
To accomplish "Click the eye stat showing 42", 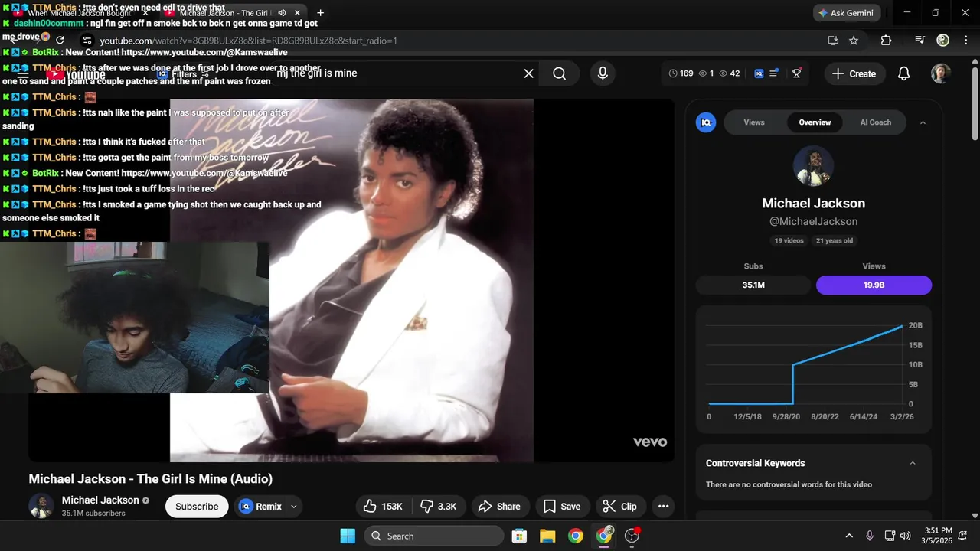I will click(x=729, y=73).
